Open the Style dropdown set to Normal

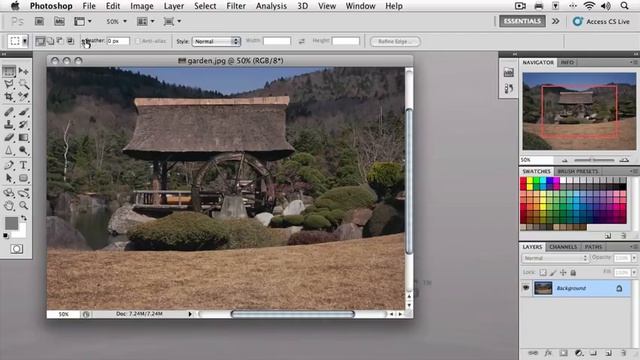[216, 41]
